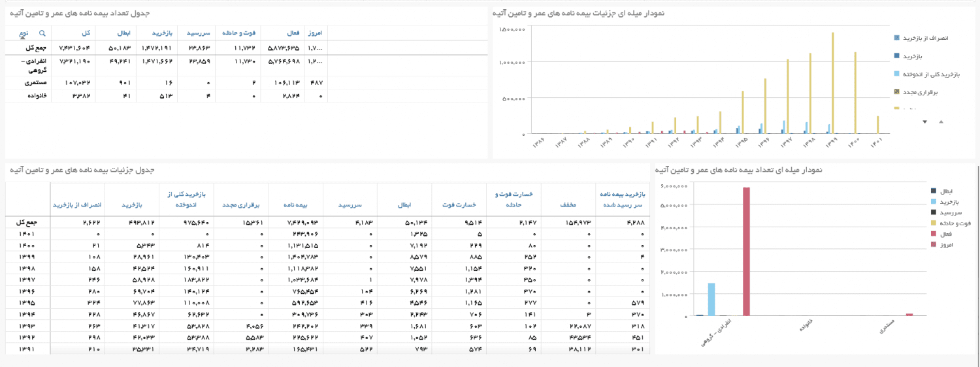Select the انصراف از بازخرید legend swatch in details chart
Viewport: 980px width, 367px height.
(x=896, y=38)
